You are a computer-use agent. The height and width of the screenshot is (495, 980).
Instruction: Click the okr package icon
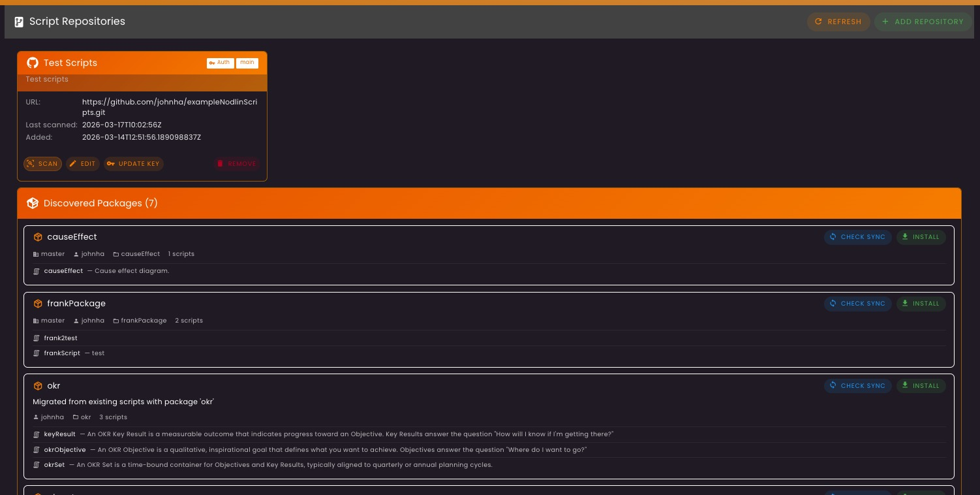coord(38,386)
